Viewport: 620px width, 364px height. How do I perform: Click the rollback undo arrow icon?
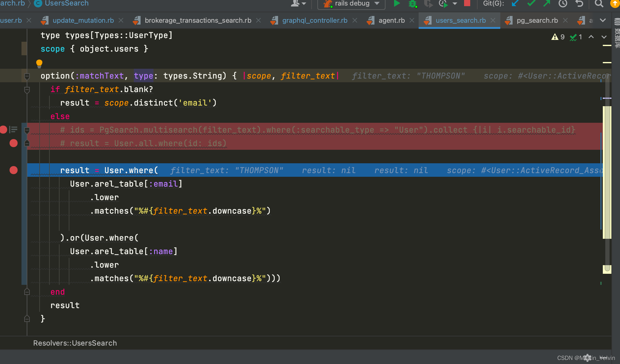(579, 3)
